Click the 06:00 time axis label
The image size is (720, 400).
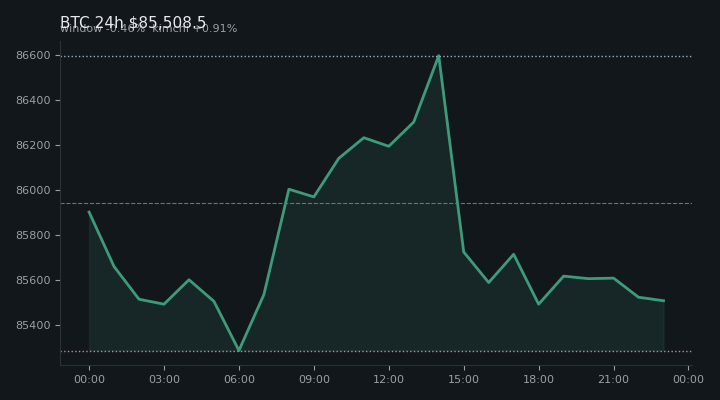pyautogui.click(x=239, y=379)
